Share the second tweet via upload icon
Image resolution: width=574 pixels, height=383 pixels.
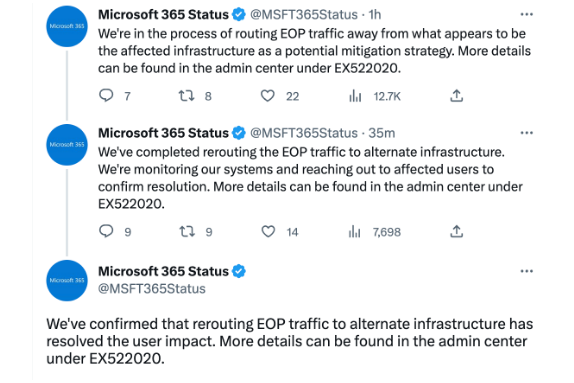tap(456, 231)
